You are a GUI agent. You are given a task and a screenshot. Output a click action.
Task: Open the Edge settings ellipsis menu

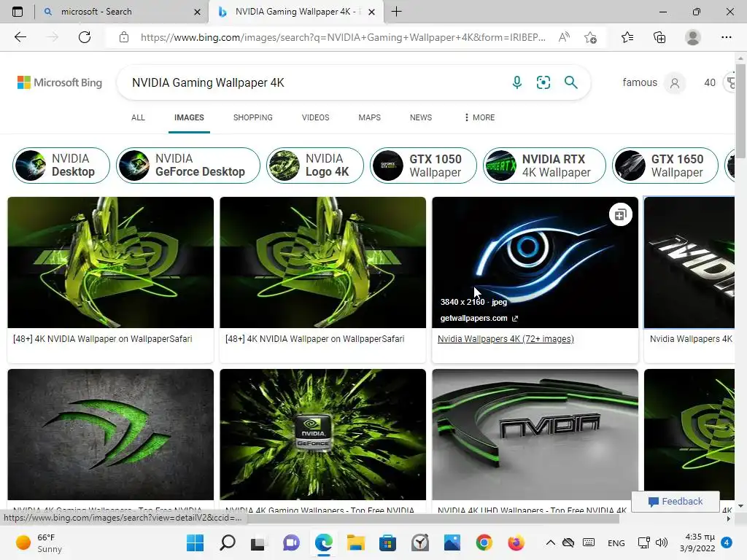pos(726,37)
